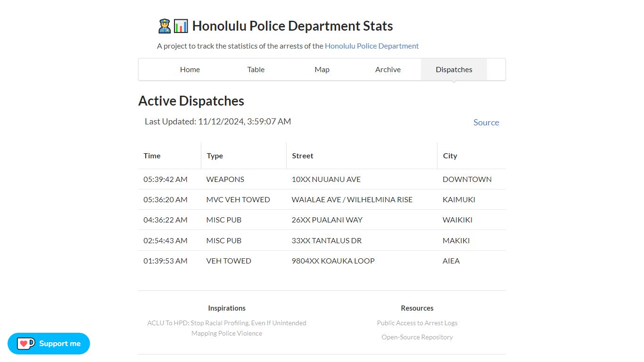Click the DOWNTOWN city cell
The width and height of the screenshot is (644, 362).
tap(471, 179)
